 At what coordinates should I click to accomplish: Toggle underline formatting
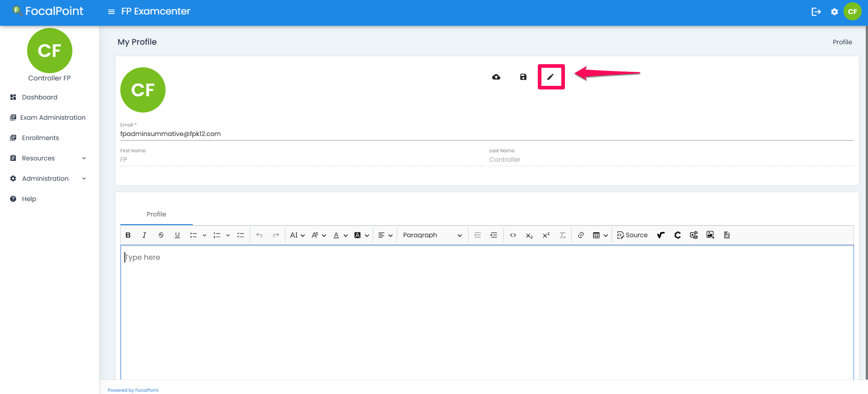177,235
